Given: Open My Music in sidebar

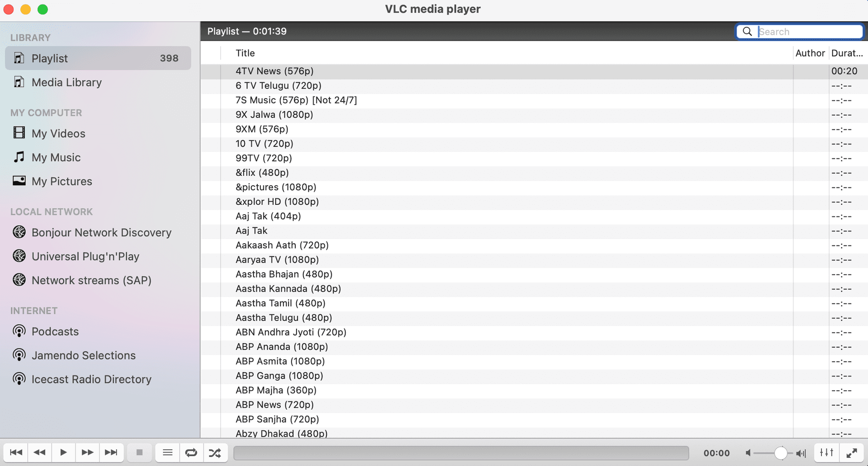Looking at the screenshot, I should 98,157.
